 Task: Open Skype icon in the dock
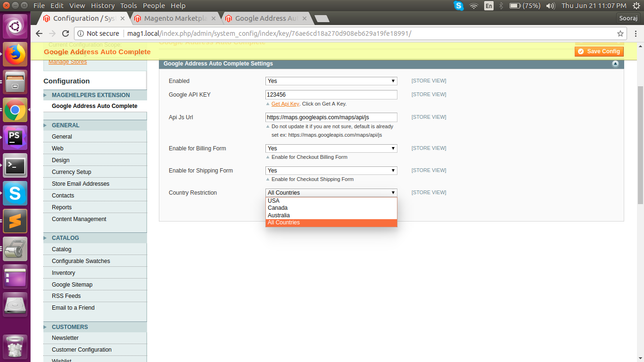click(15, 193)
